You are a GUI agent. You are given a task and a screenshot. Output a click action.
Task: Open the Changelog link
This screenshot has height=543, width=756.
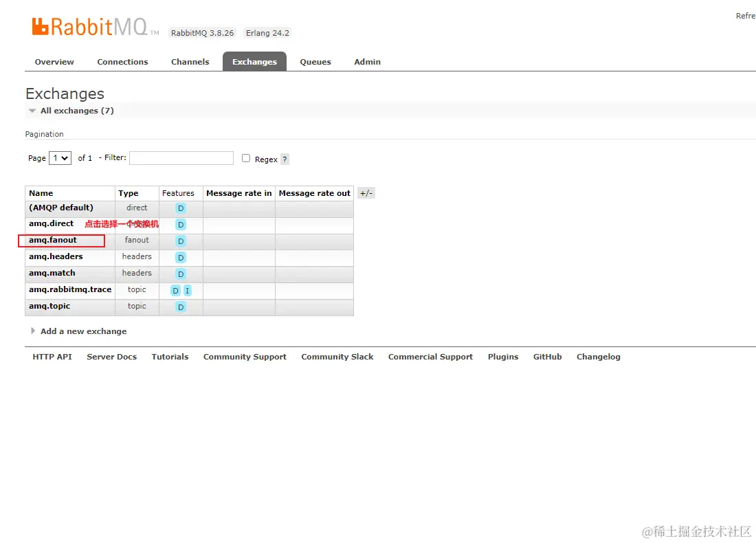[x=599, y=357]
